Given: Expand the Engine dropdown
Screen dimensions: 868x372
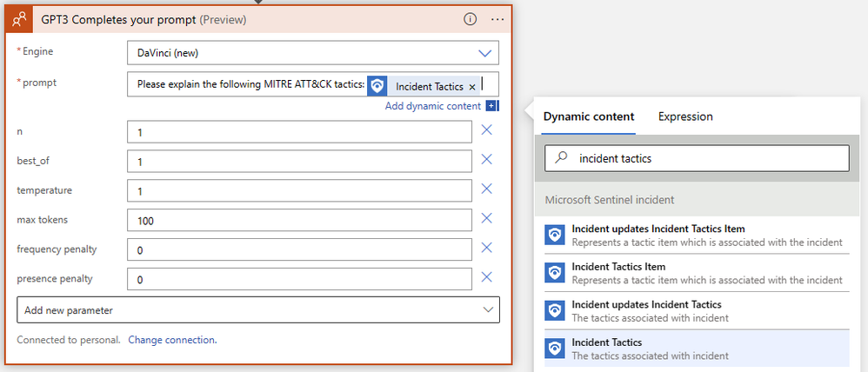Looking at the screenshot, I should (x=484, y=53).
